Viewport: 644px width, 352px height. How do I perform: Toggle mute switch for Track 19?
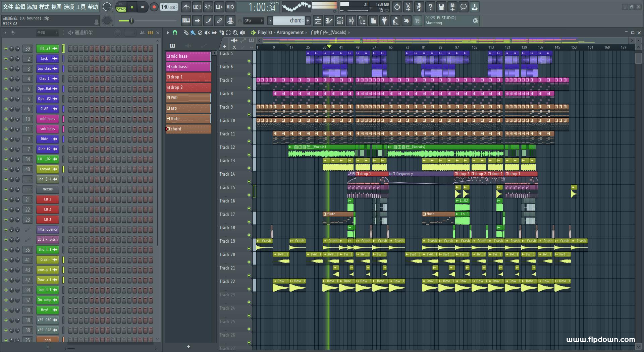[249, 248]
